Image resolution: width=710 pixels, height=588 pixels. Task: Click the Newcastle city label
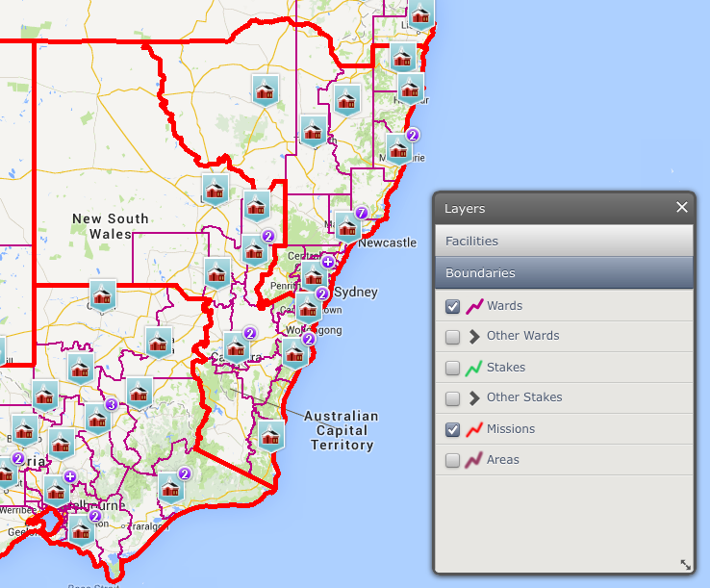[387, 243]
